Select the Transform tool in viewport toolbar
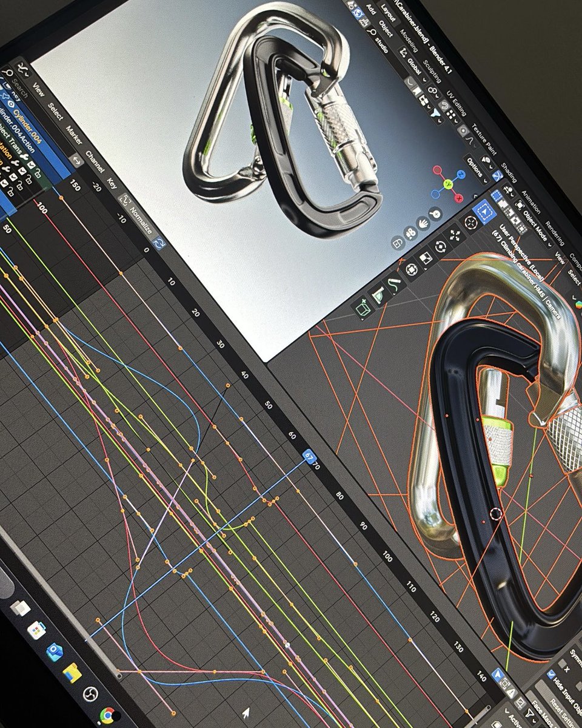The width and height of the screenshot is (582, 728). 412,269
